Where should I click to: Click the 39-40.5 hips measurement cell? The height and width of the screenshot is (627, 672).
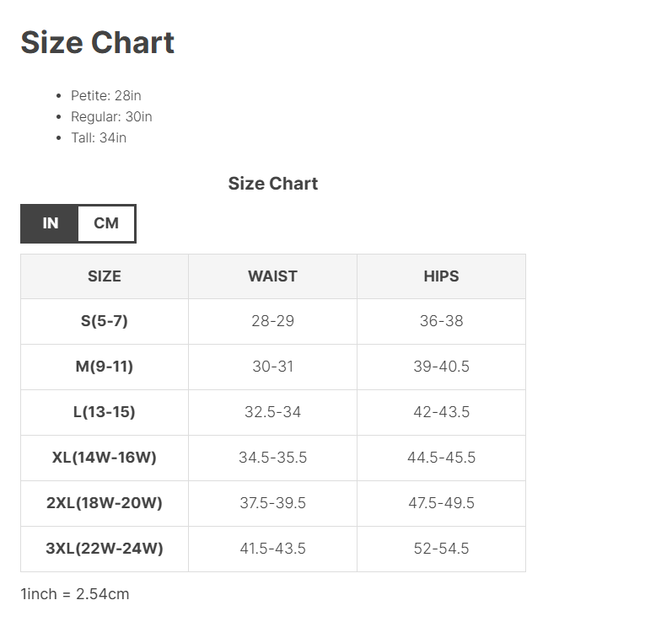pos(441,367)
